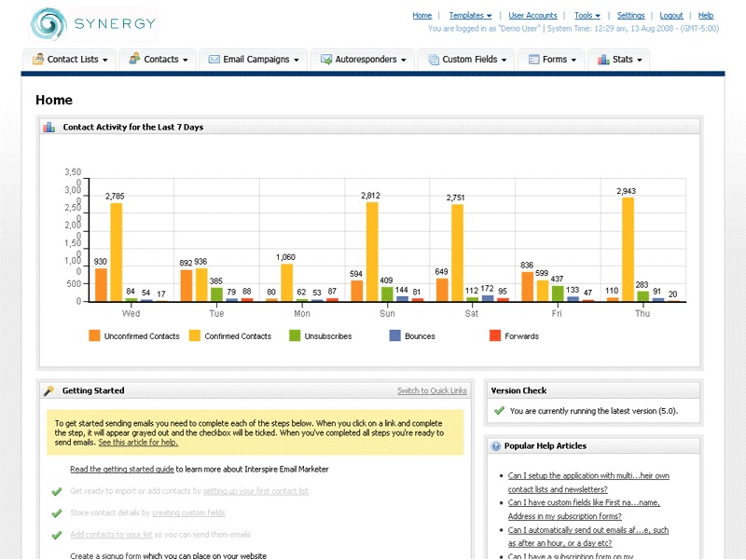This screenshot has height=560, width=746.
Task: Open the Settings page from top menu
Action: (630, 16)
